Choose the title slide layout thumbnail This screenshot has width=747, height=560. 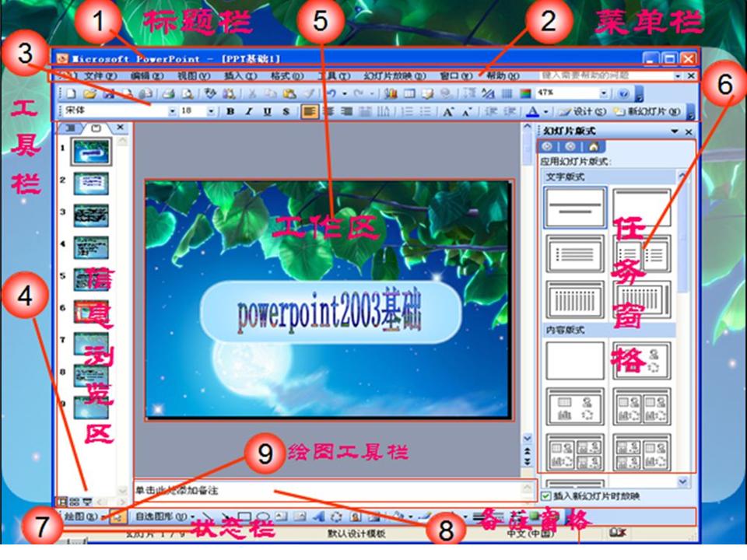[575, 207]
